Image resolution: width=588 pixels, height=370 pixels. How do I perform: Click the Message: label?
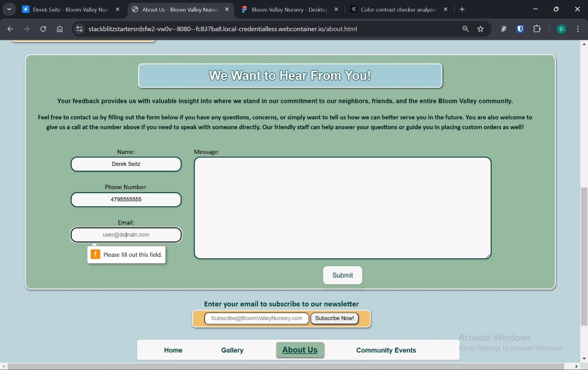pos(207,152)
